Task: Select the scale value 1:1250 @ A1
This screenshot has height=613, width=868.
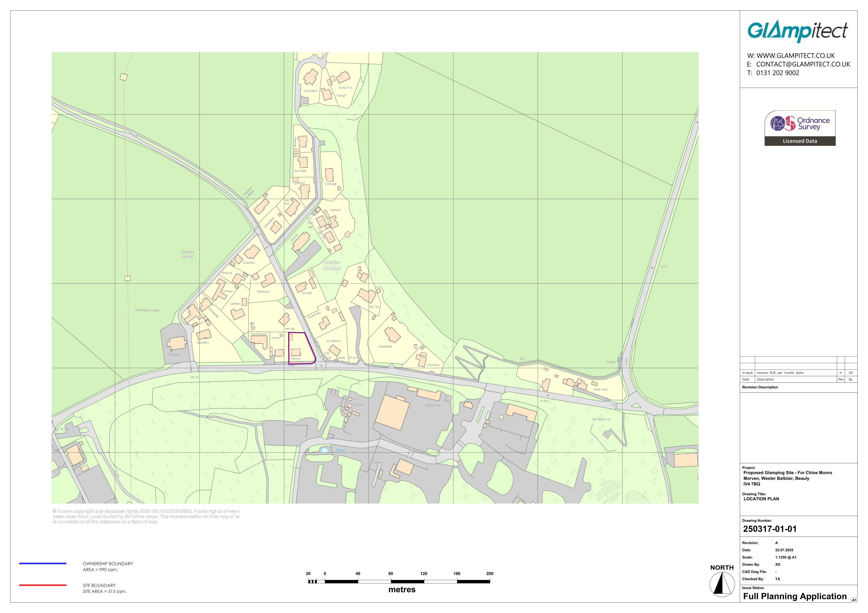Action: (x=786, y=558)
